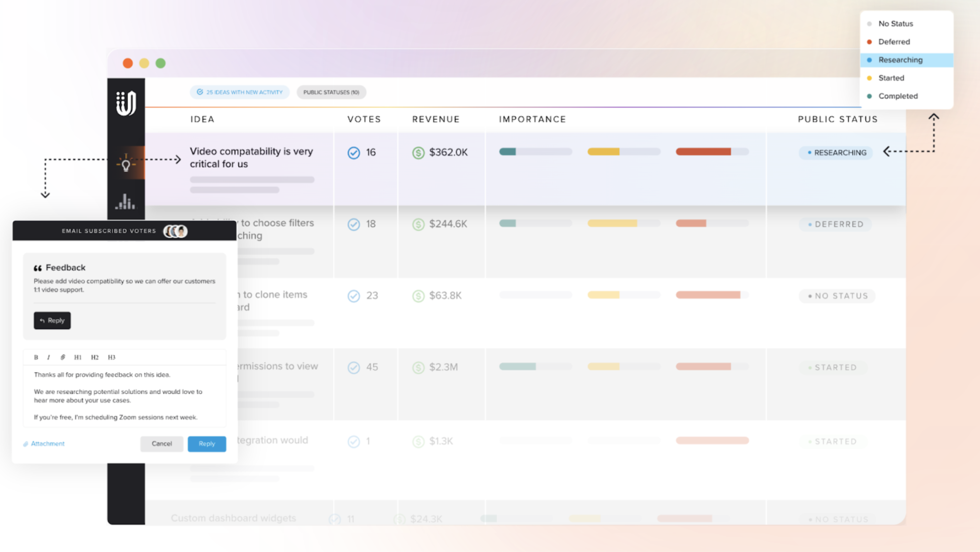Click the bold formatting button

[x=36, y=357]
